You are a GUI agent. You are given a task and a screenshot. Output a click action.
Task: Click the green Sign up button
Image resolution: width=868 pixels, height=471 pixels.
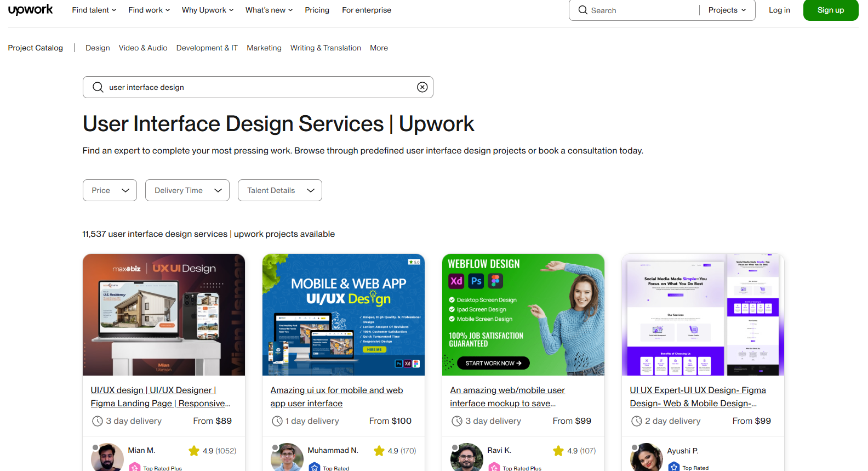click(x=831, y=10)
